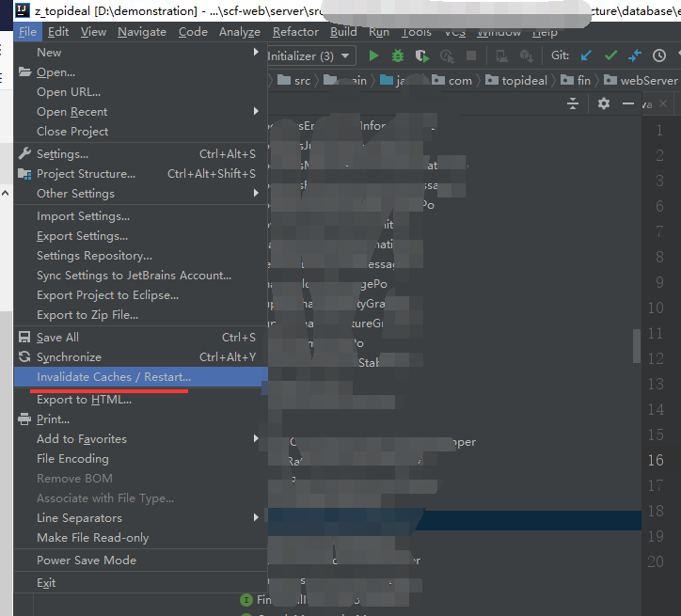Click Git compare branches icon
The image size is (681, 616).
[635, 55]
